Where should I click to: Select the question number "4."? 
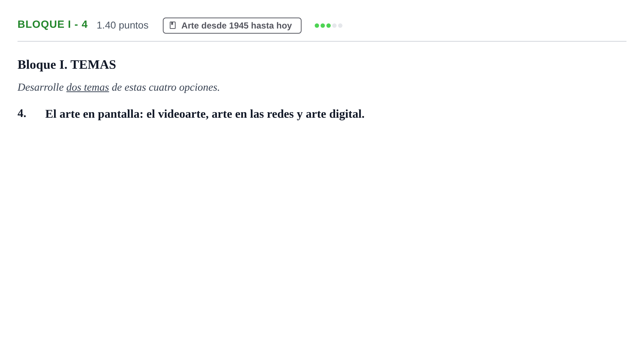(x=22, y=113)
